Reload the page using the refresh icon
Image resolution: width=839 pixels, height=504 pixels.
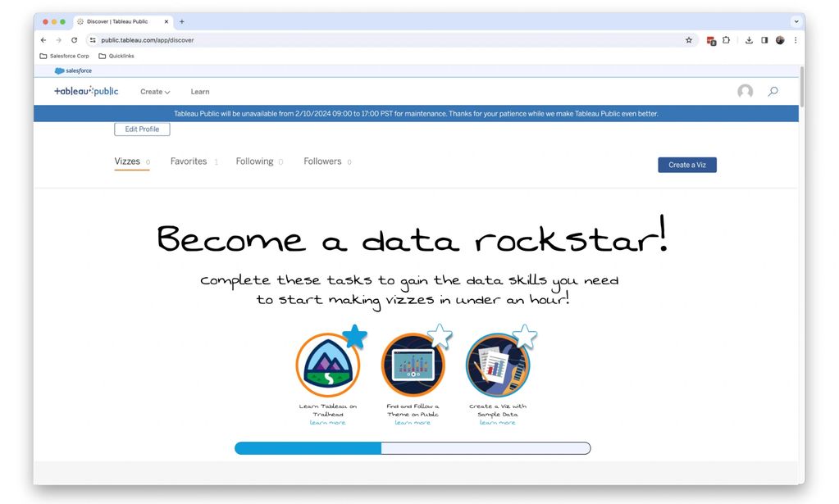[x=74, y=40]
